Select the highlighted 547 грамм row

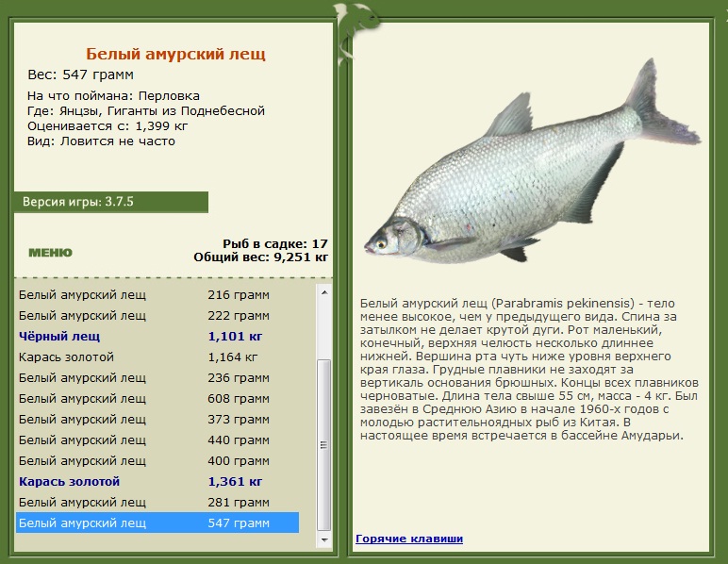coord(157,523)
